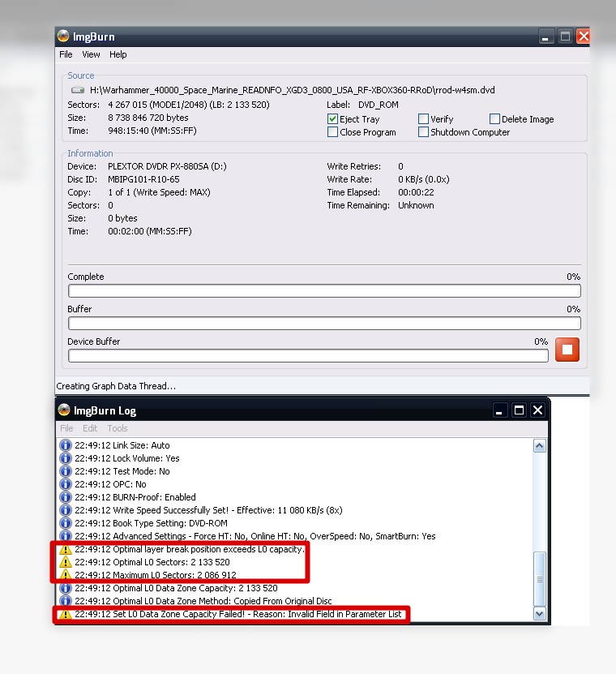Select log line BURN-Proof: Enabled

pyautogui.click(x=135, y=497)
